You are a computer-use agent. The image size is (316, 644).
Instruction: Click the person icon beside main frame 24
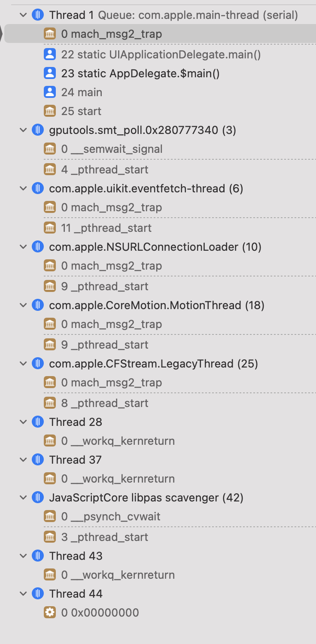pos(50,92)
